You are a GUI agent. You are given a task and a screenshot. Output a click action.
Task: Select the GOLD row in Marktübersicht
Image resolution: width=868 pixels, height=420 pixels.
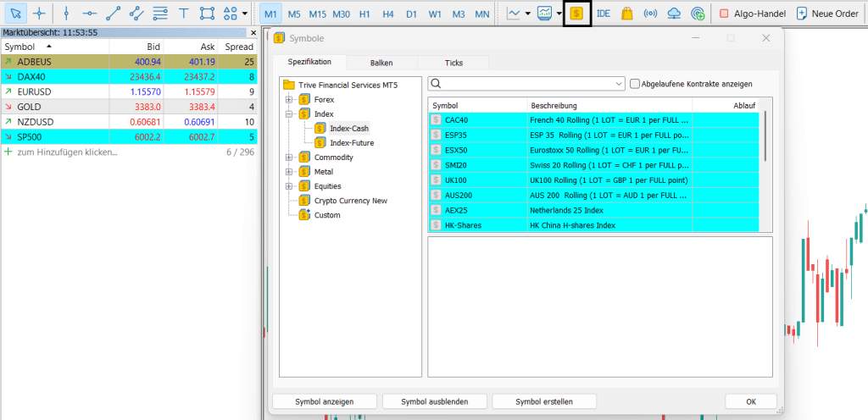129,107
